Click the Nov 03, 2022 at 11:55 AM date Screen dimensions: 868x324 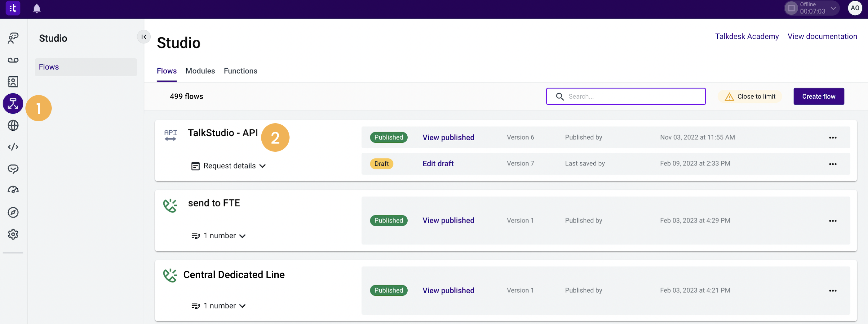697,137
